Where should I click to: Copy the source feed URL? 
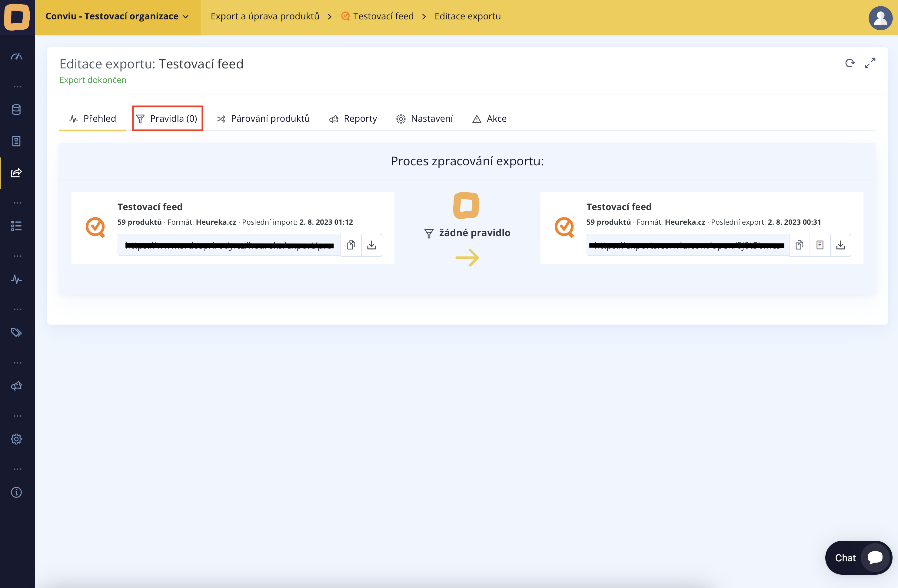click(x=351, y=245)
